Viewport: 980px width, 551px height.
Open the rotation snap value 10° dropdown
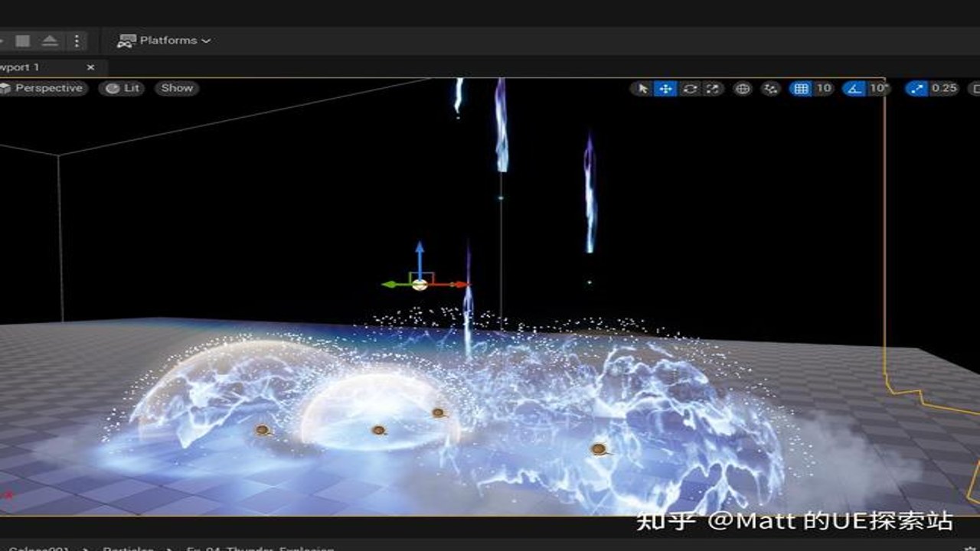[879, 89]
